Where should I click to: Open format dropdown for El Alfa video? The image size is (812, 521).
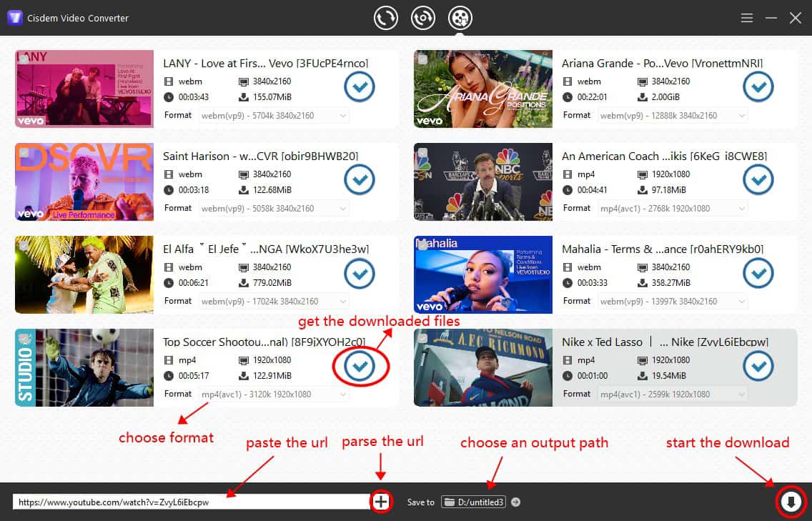pyautogui.click(x=274, y=302)
